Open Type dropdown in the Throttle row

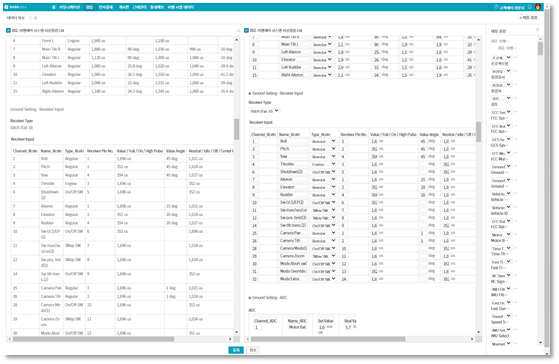pos(323,164)
